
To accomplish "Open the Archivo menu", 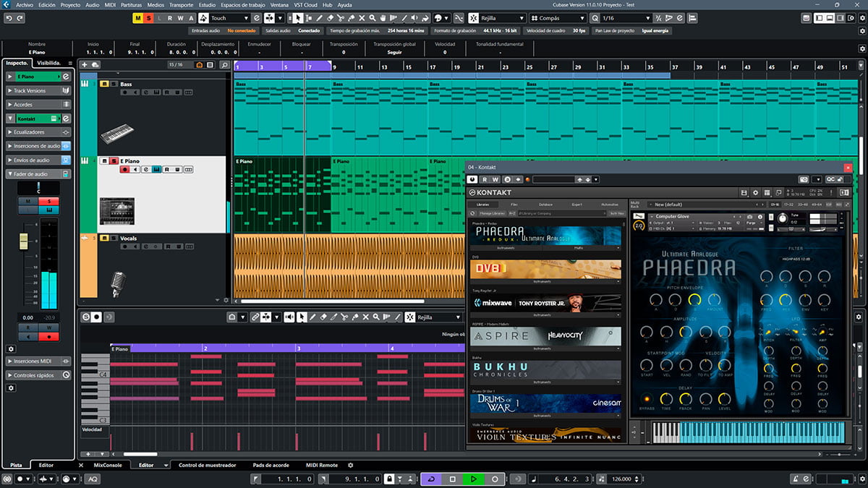I will tap(25, 5).
